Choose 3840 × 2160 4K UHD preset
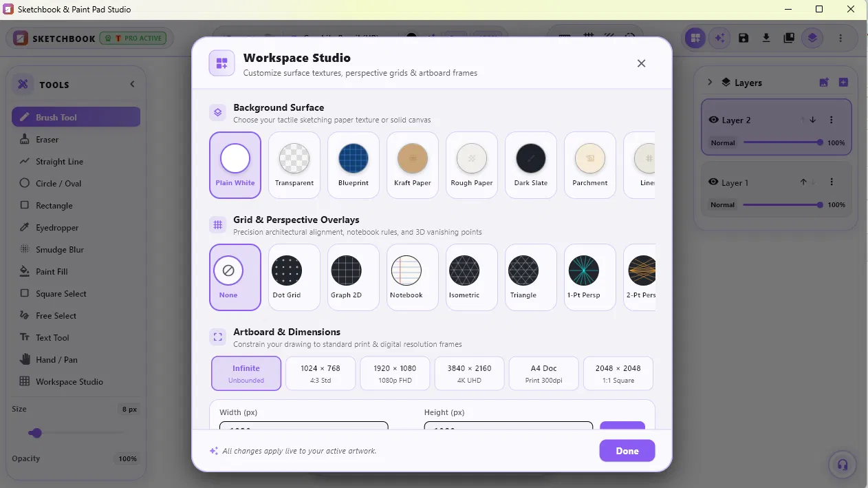 point(469,374)
